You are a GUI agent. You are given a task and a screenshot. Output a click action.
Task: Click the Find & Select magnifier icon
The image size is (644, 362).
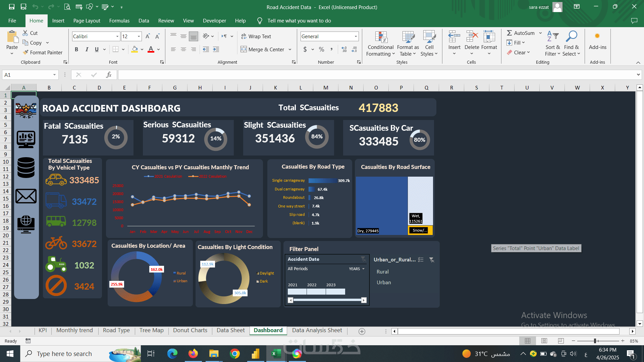tap(571, 37)
